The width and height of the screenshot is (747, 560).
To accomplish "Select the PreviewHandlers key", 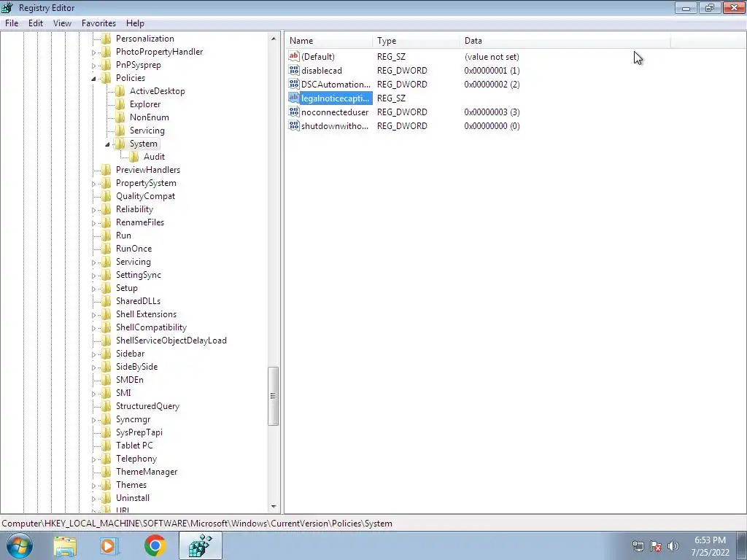I will [147, 170].
